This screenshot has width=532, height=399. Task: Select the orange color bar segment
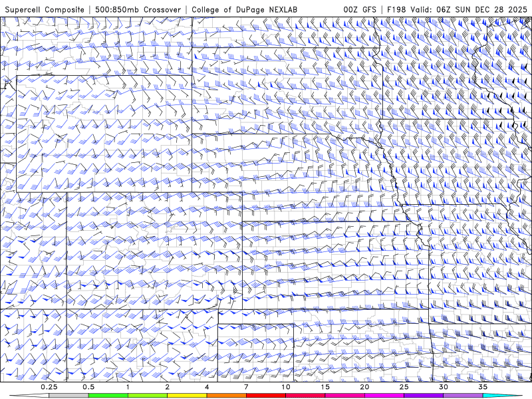point(226,396)
